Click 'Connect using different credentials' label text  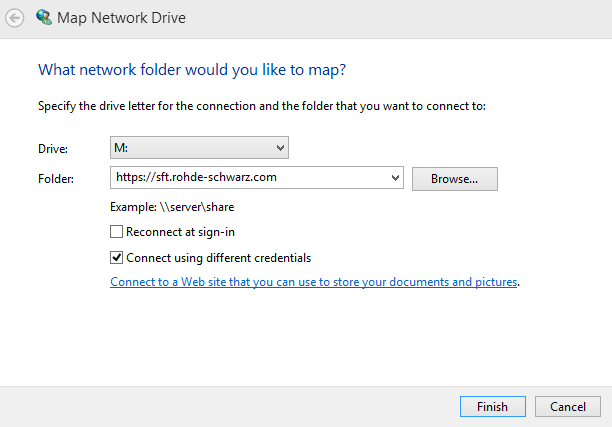218,257
